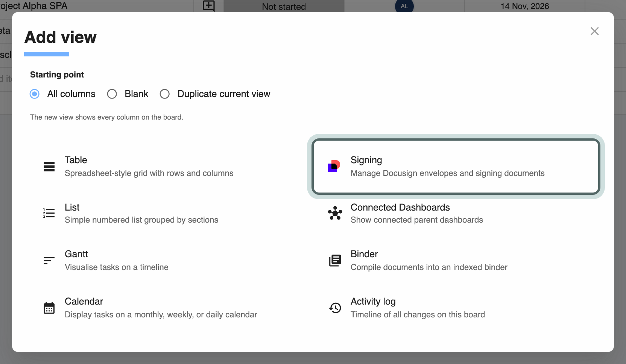Image resolution: width=626 pixels, height=364 pixels.
Task: Click the Gantt timeline bars icon
Action: click(49, 260)
